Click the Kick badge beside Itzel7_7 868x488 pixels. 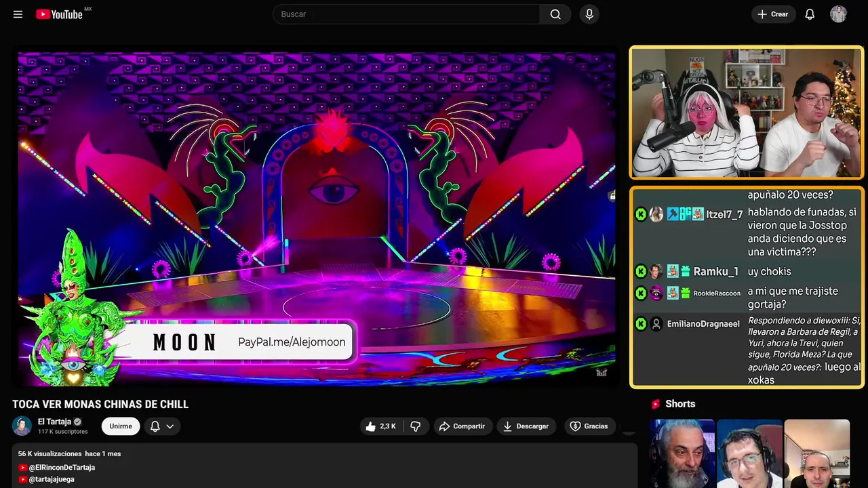[641, 215]
